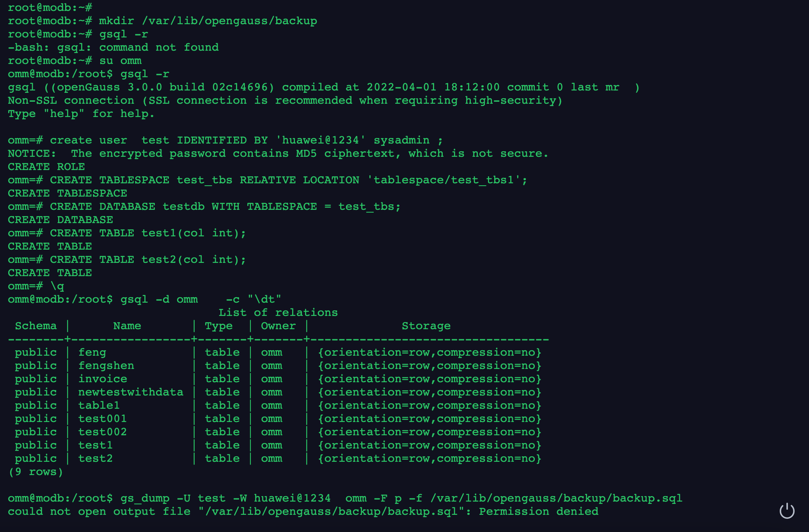Click the Non-SSL connection warning line
Image resolution: width=809 pixels, height=532 pixels.
pos(285,100)
